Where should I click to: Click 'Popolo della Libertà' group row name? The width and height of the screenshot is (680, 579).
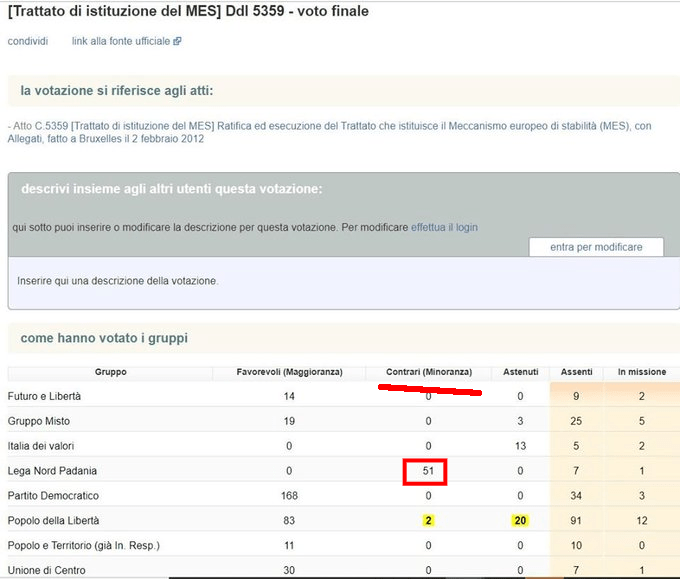[53, 520]
